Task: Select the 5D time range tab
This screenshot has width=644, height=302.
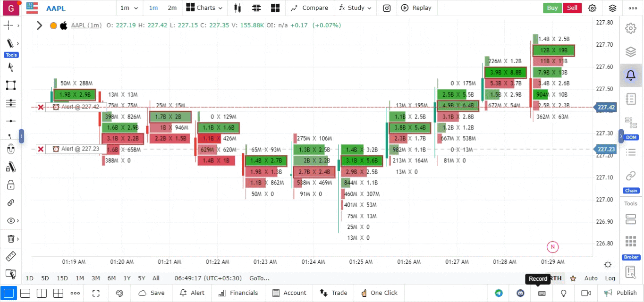Action: [x=45, y=278]
